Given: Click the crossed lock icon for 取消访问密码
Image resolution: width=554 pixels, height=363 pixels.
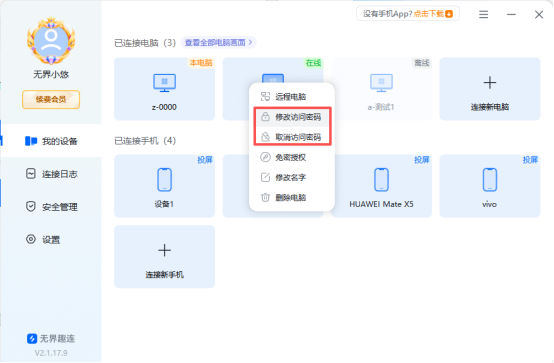Looking at the screenshot, I should click(x=265, y=137).
